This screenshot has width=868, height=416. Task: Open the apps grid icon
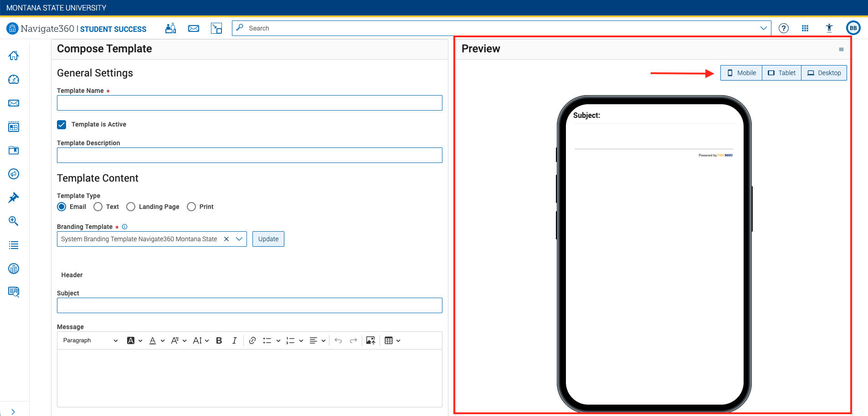tap(805, 28)
